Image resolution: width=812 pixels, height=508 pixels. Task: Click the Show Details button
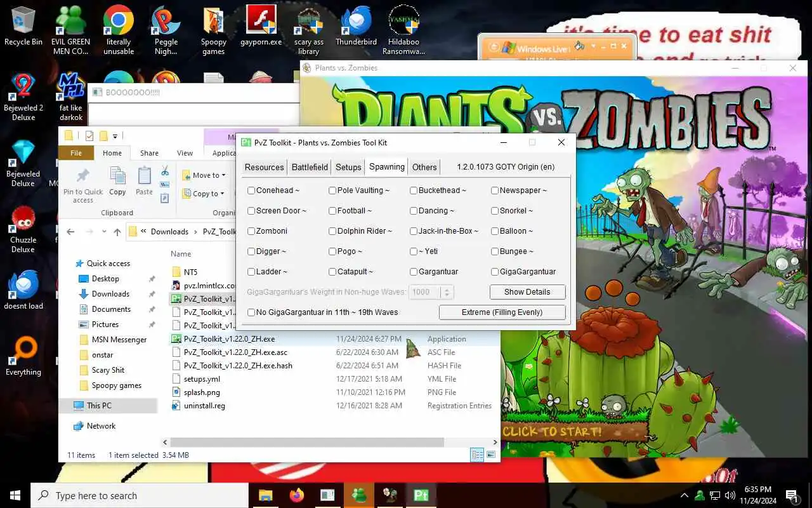527,292
